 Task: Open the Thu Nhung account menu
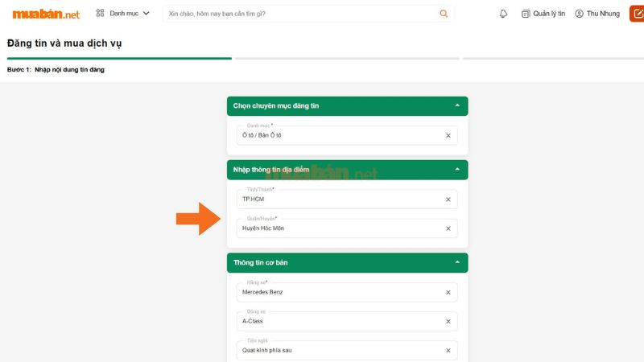tap(597, 14)
